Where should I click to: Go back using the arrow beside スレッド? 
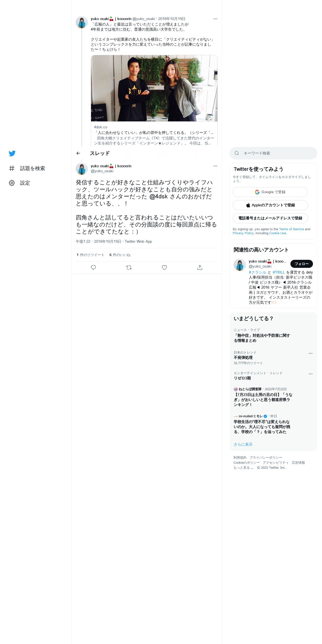pyautogui.click(x=78, y=153)
